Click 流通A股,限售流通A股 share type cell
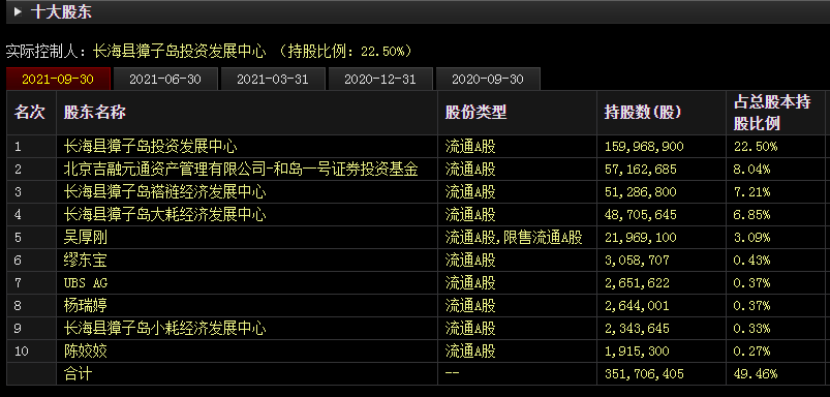This screenshot has height=397, width=830. 513,238
